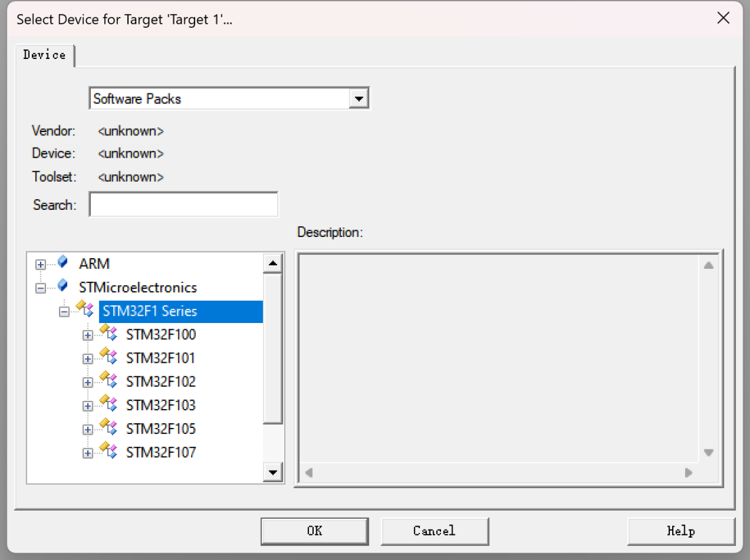Viewport: 750px width, 560px height.
Task: Click the Vendor <unknown> value
Action: pos(131,131)
